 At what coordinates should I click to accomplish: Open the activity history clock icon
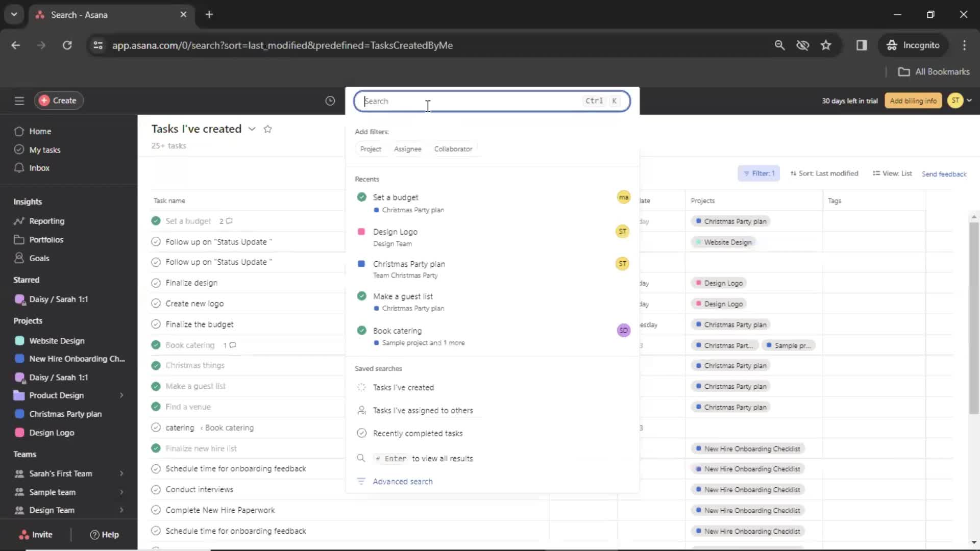[x=330, y=100]
